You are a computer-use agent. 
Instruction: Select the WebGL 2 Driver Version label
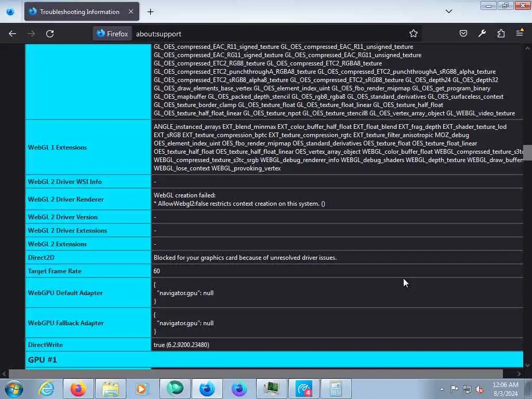tap(63, 217)
